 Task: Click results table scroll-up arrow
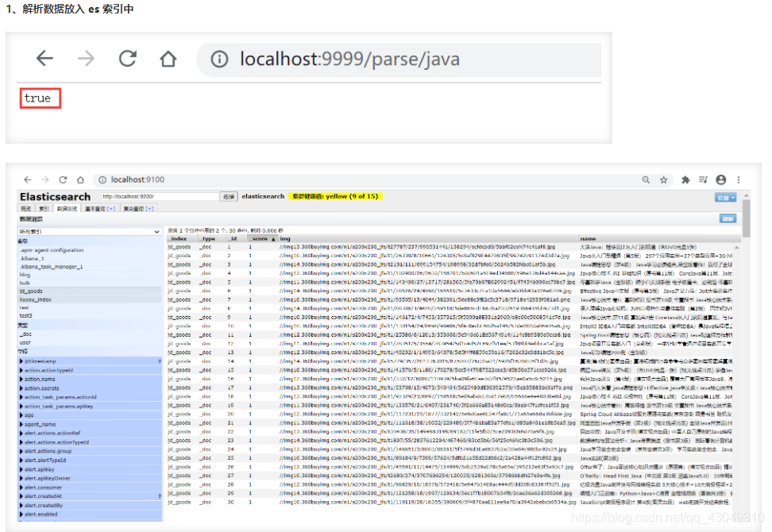(x=737, y=247)
